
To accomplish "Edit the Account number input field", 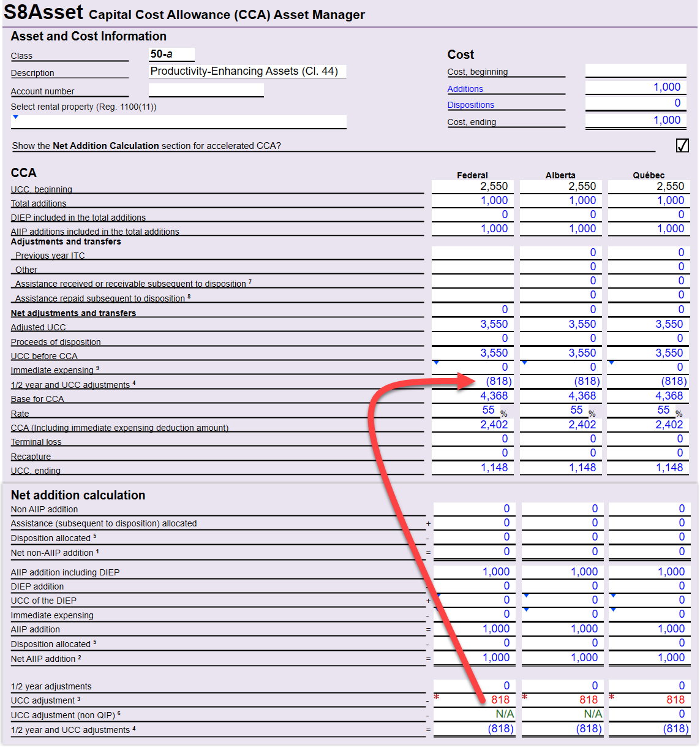I will [206, 89].
